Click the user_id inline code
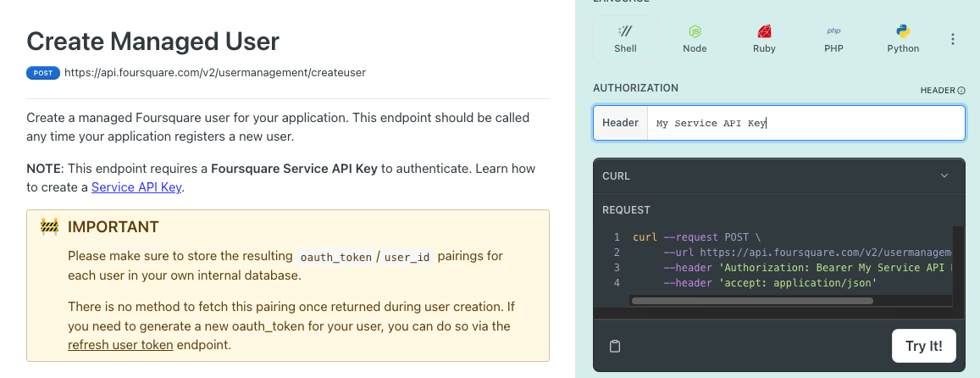980x378 pixels. click(407, 257)
